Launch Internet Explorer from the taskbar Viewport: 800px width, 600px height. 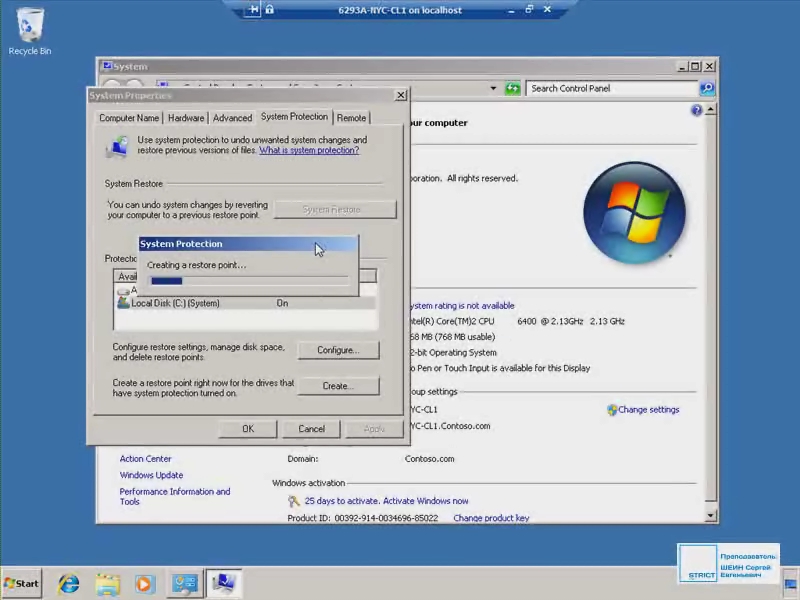tap(69, 583)
